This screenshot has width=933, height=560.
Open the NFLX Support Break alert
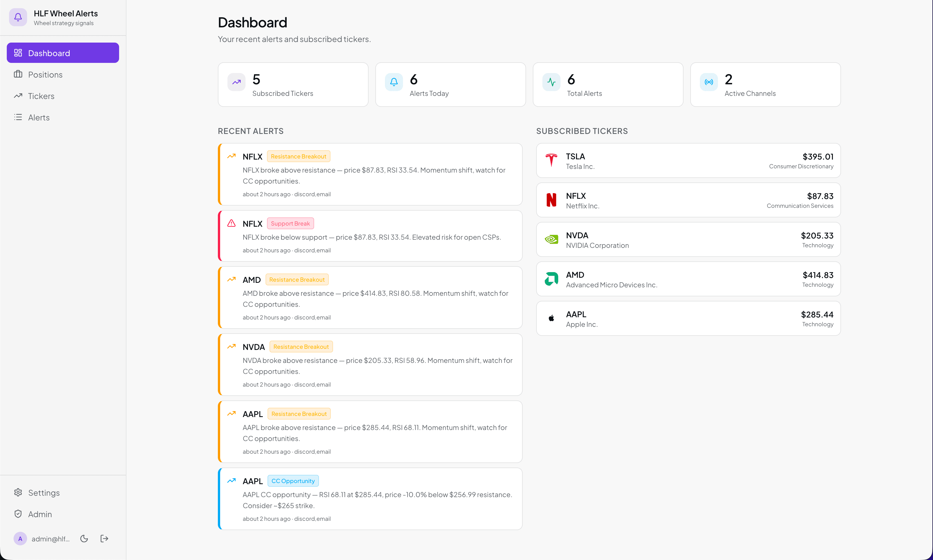tap(370, 236)
